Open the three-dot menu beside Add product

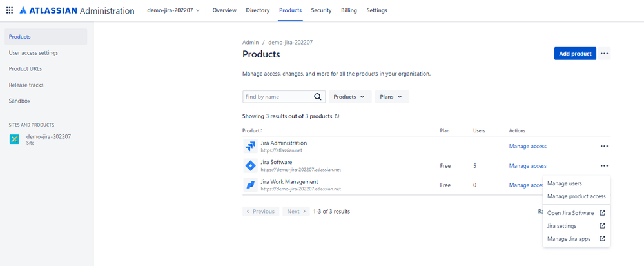604,54
